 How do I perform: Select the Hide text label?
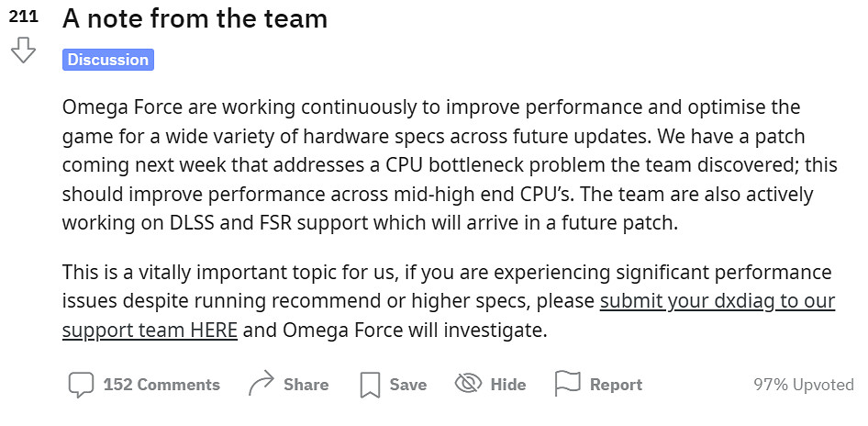(508, 385)
